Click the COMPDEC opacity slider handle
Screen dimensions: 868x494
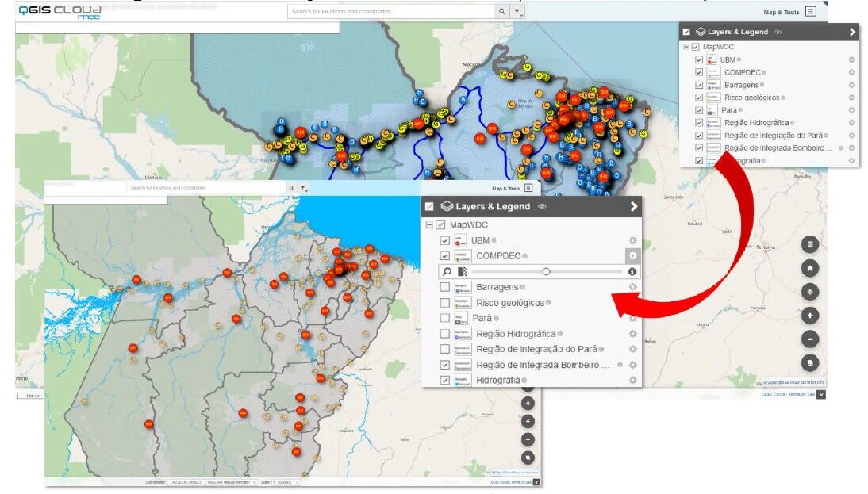[x=546, y=272]
